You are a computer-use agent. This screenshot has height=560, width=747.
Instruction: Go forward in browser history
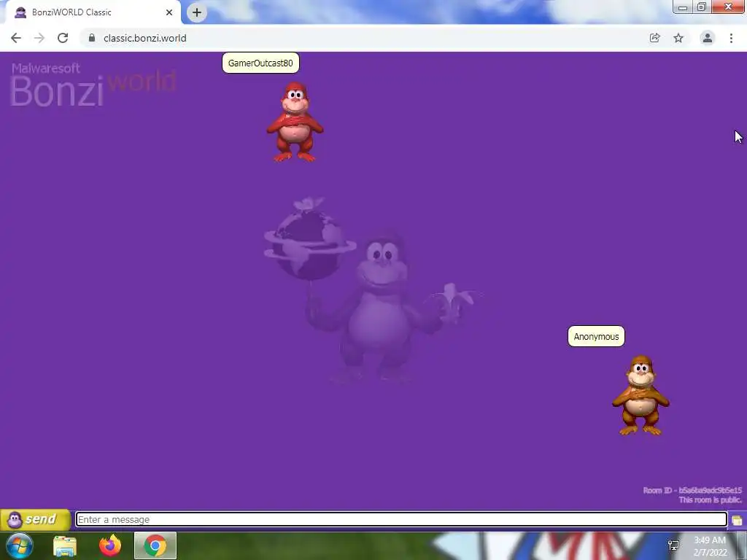[x=39, y=38]
